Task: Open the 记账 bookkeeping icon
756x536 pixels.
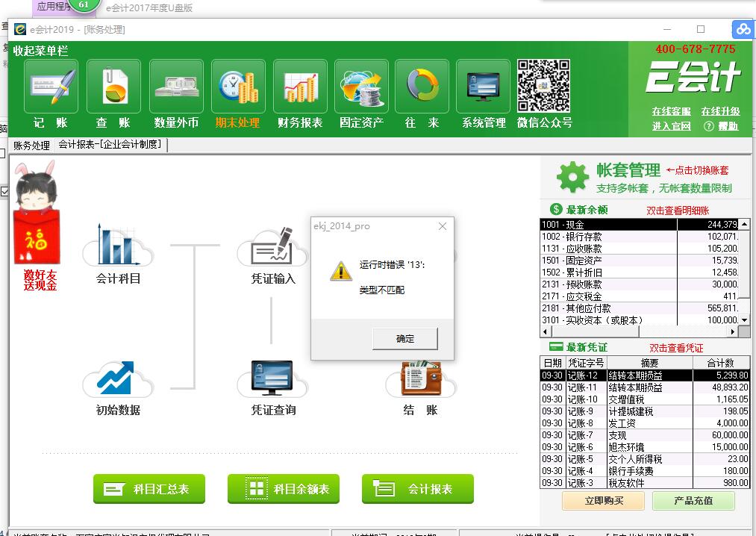Action: [x=51, y=87]
